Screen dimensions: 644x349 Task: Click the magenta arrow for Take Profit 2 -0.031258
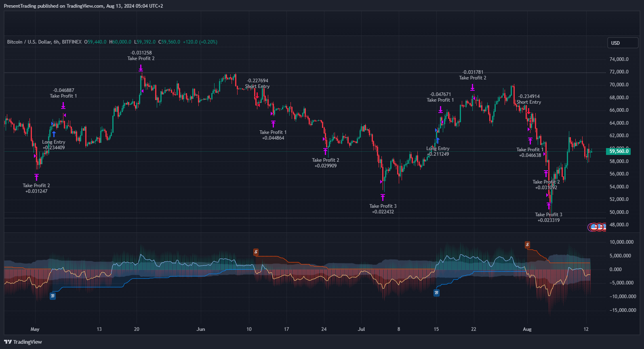coord(141,68)
